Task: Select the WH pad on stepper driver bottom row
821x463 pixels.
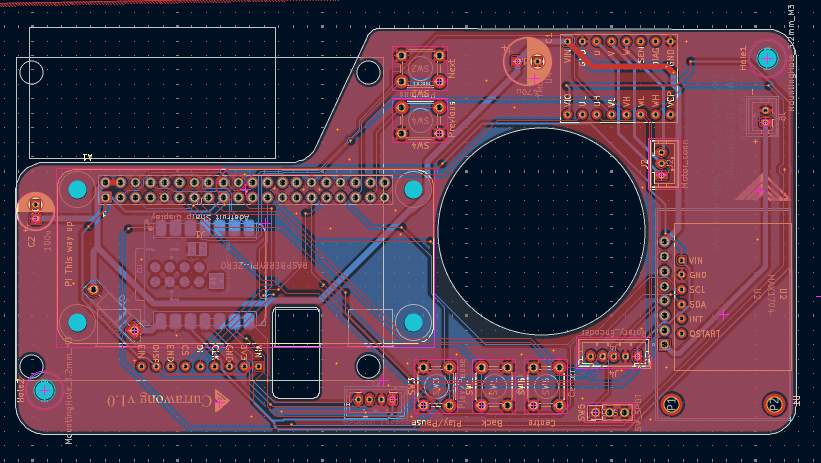Action: [656, 114]
